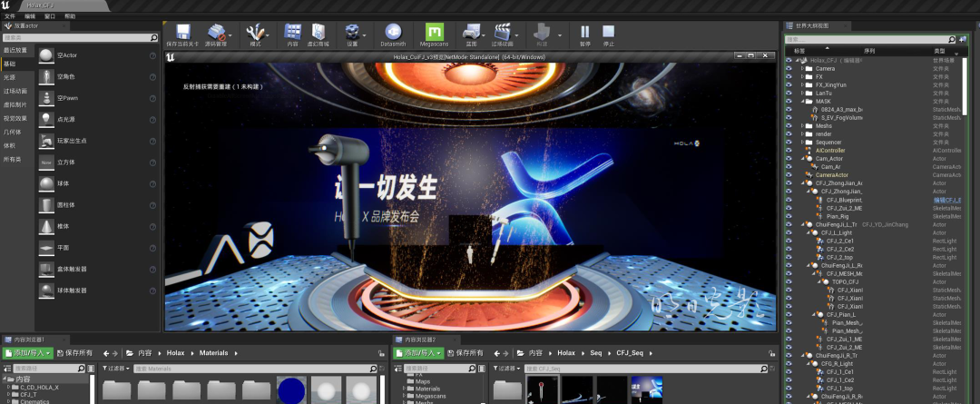Hide CameraActor using its eye icon
Viewport: 980px width, 404px height.
(x=789, y=175)
